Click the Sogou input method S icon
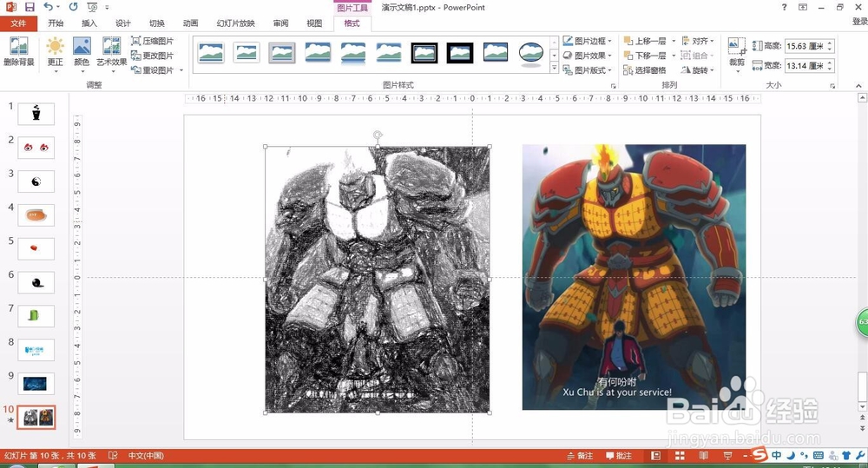 point(760,455)
